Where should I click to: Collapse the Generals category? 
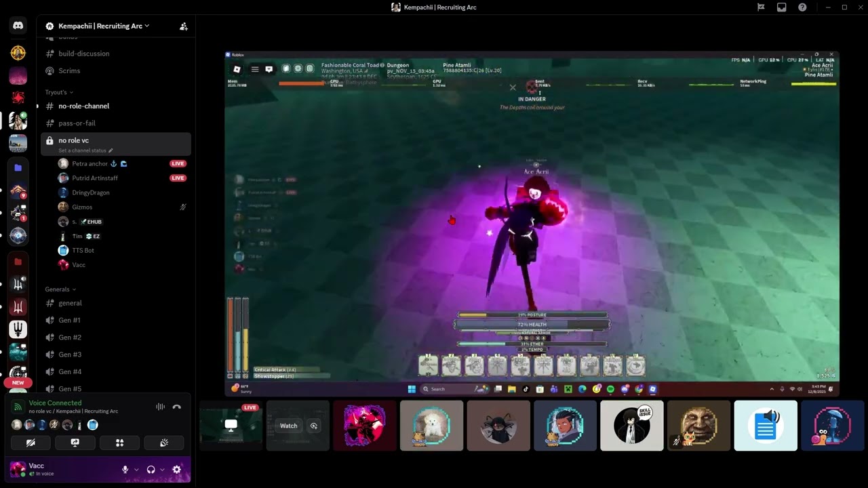60,289
